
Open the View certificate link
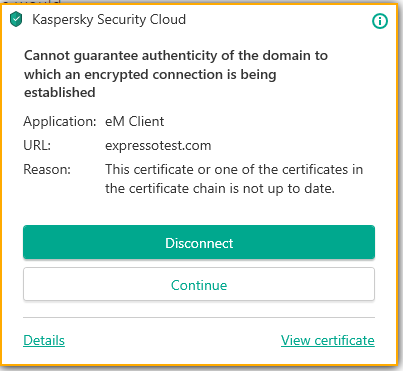(x=328, y=340)
